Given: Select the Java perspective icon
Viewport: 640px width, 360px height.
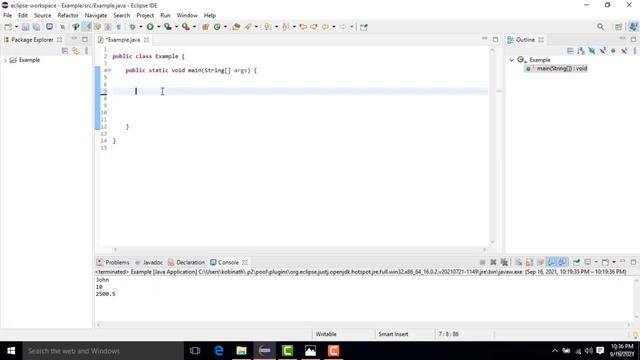Looking at the screenshot, I should coord(633,27).
